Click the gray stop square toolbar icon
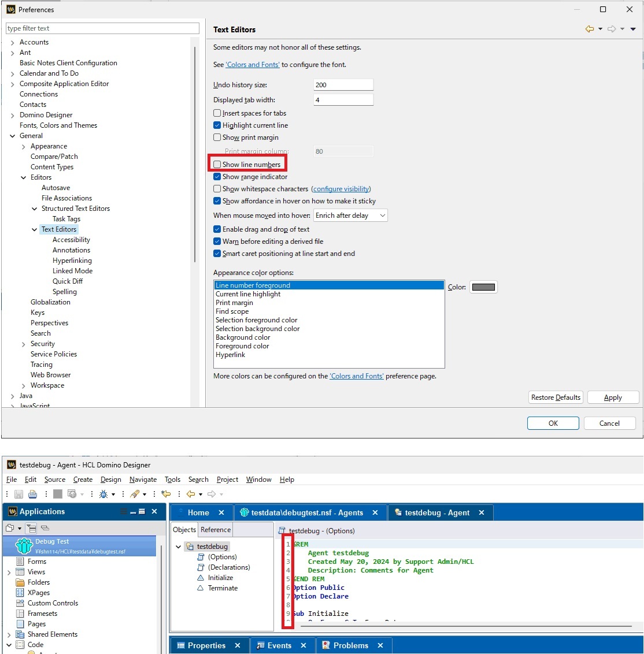 (58, 494)
